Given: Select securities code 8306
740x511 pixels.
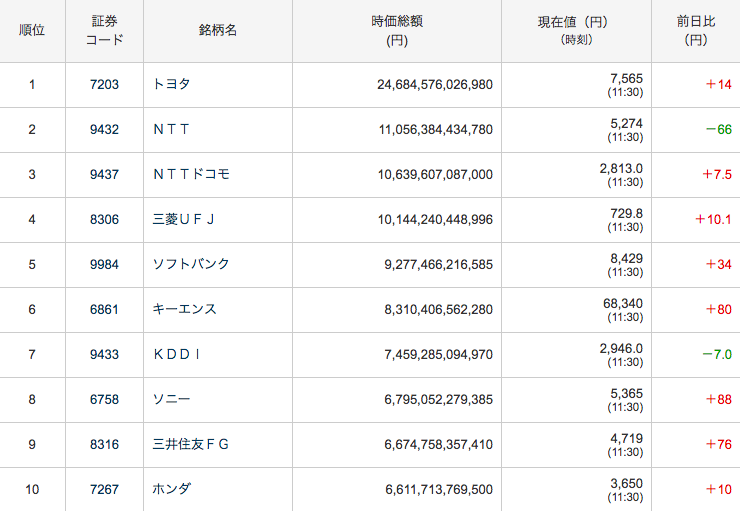Looking at the screenshot, I should tap(104, 219).
